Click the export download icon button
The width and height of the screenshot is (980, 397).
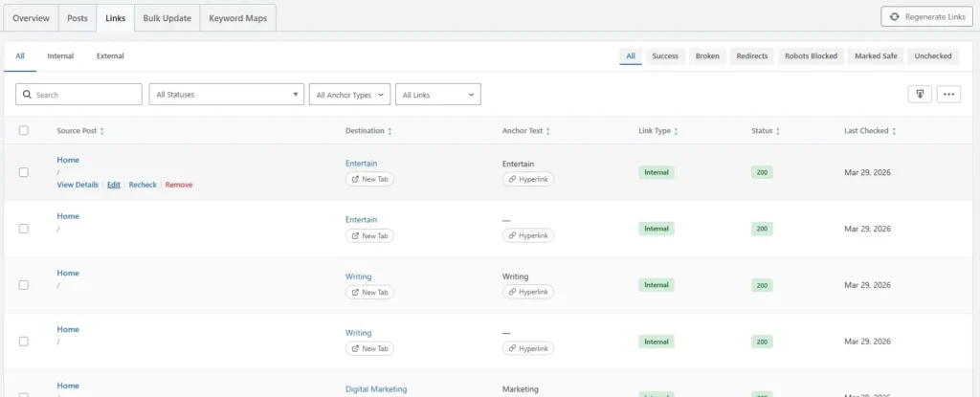919,94
